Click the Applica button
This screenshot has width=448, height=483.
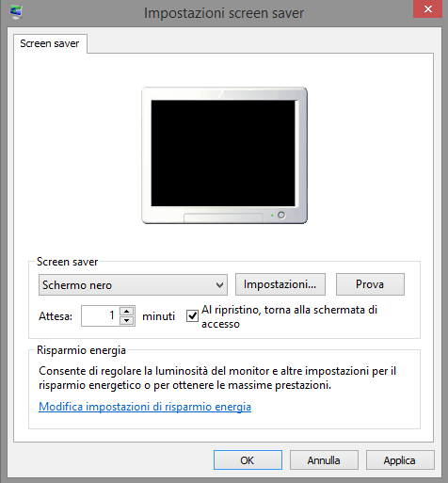(x=400, y=460)
